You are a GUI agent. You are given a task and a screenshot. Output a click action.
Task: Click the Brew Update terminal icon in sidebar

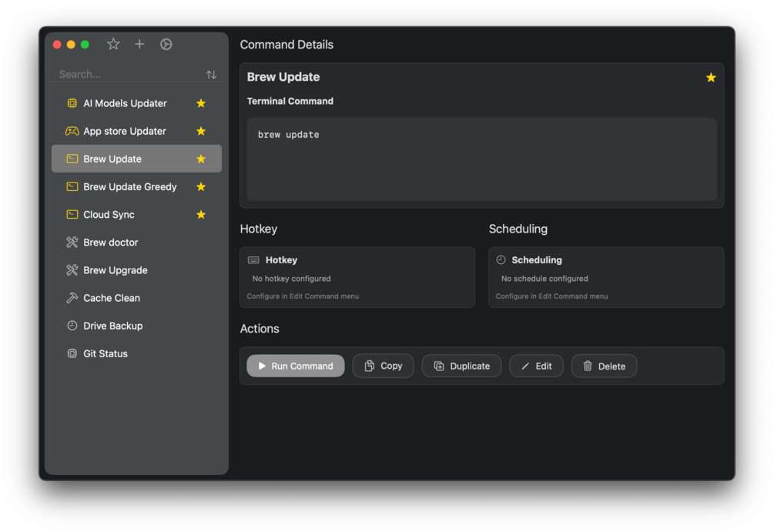[72, 159]
